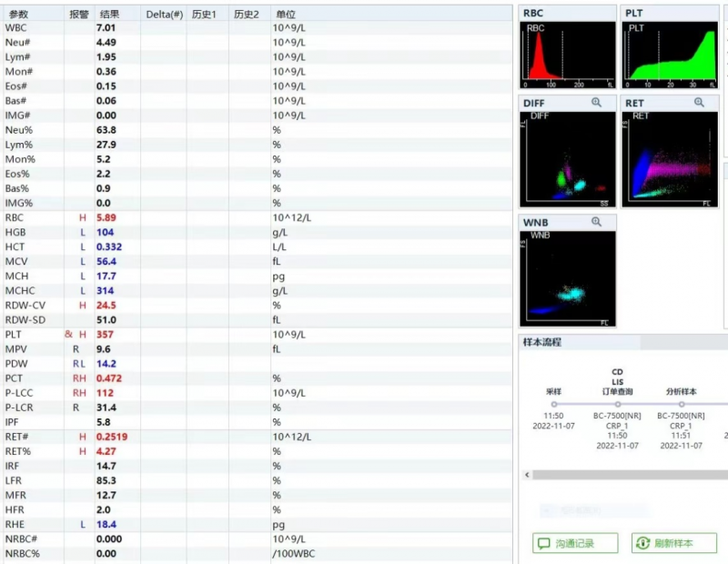The width and height of the screenshot is (728, 564).
Task: Click the refresh icon in 刷新样本
Action: 643,543
